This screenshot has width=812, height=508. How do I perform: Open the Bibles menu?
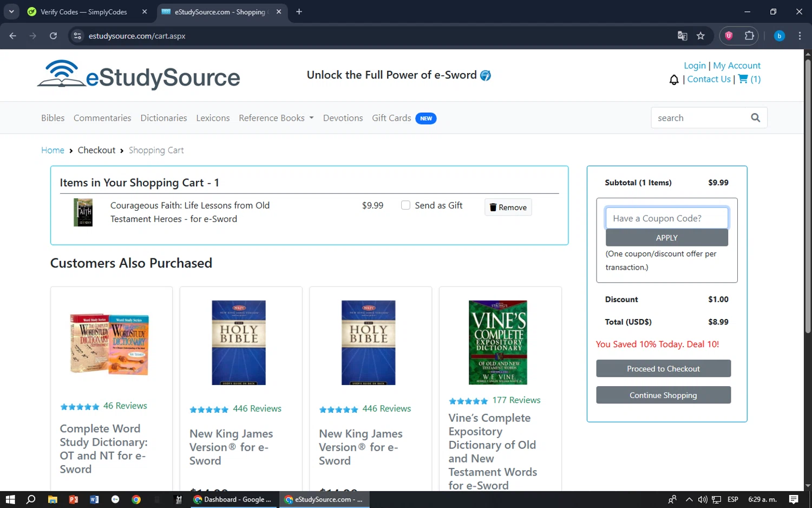point(53,118)
